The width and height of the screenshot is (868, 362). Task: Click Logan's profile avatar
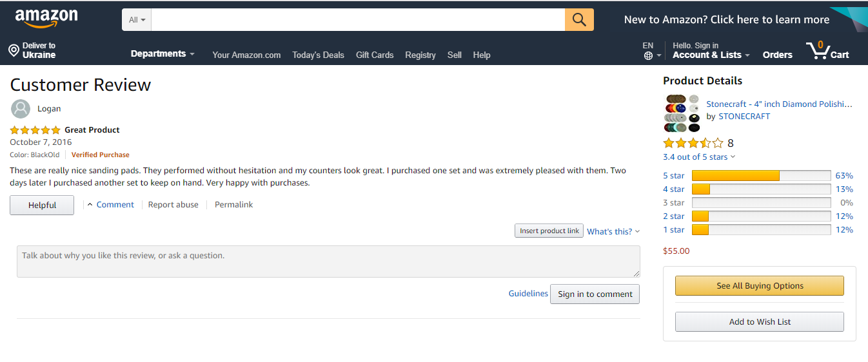[x=21, y=109]
